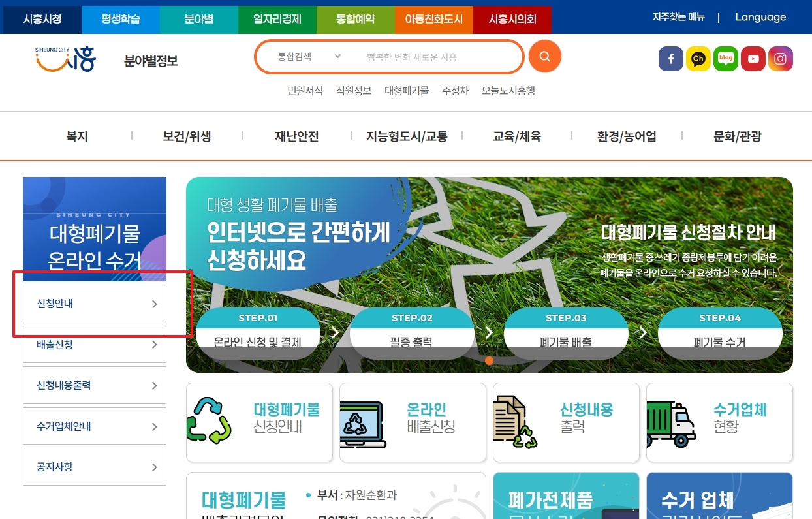
Task: Click the garbage truck icon on 수거업체 현황 card
Action: click(x=670, y=424)
